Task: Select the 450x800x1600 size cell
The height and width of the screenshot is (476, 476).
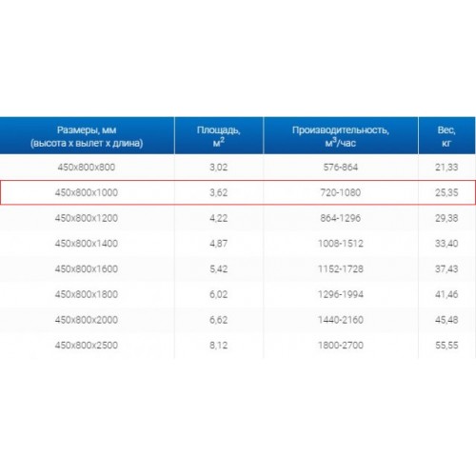Action: tap(87, 268)
